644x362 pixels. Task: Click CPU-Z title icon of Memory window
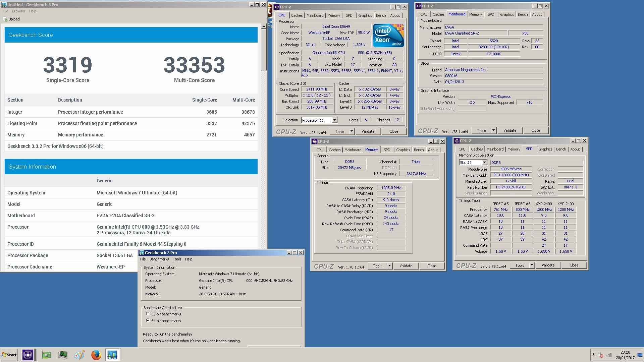click(315, 141)
